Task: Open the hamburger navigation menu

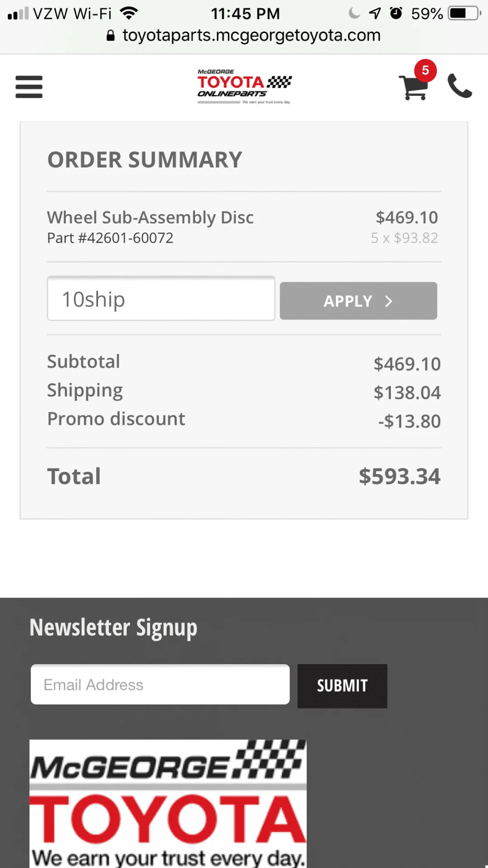Action: [29, 87]
